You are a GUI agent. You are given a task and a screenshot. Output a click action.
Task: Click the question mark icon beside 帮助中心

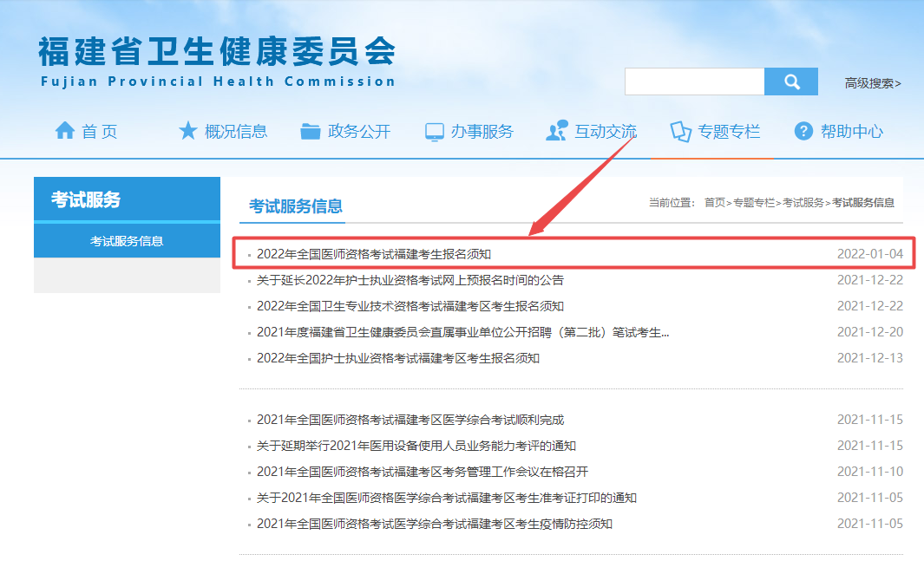coord(803,131)
